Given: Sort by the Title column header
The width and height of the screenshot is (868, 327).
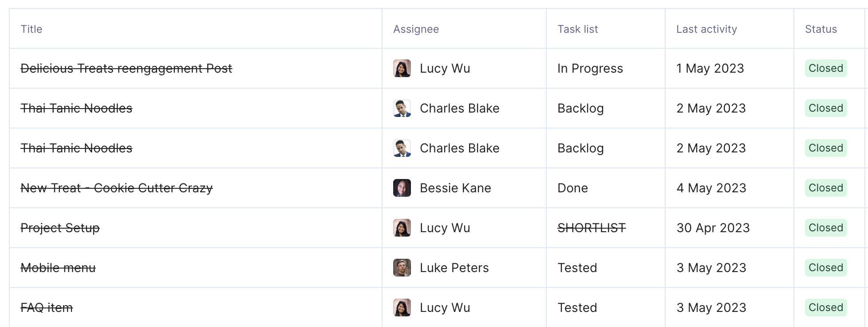Looking at the screenshot, I should 32,29.
